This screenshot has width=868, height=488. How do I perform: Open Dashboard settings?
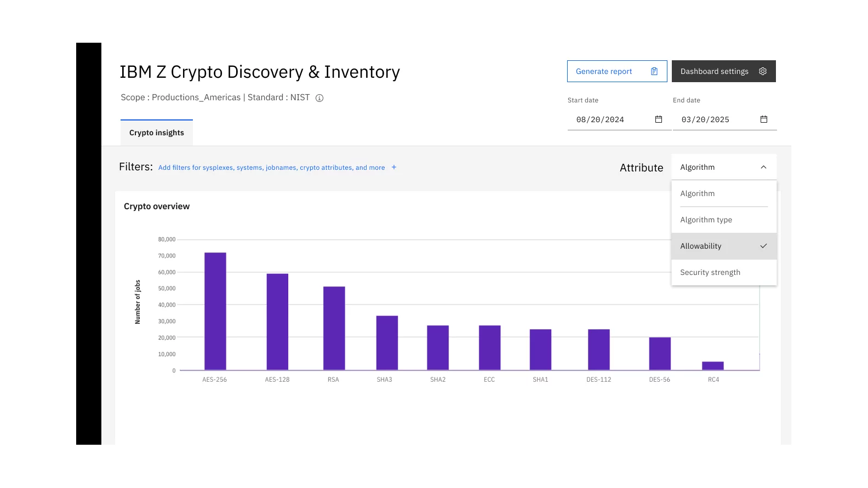(714, 71)
